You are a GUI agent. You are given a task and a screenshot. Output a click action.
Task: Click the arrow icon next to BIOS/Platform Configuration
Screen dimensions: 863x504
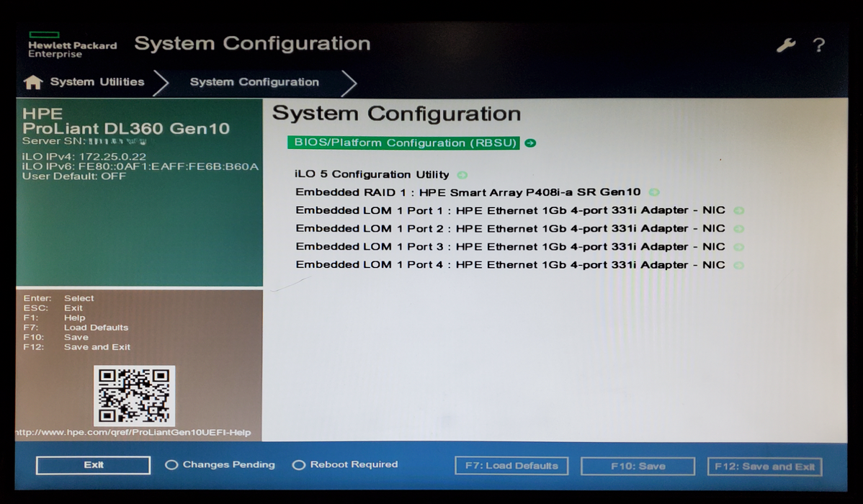point(530,143)
